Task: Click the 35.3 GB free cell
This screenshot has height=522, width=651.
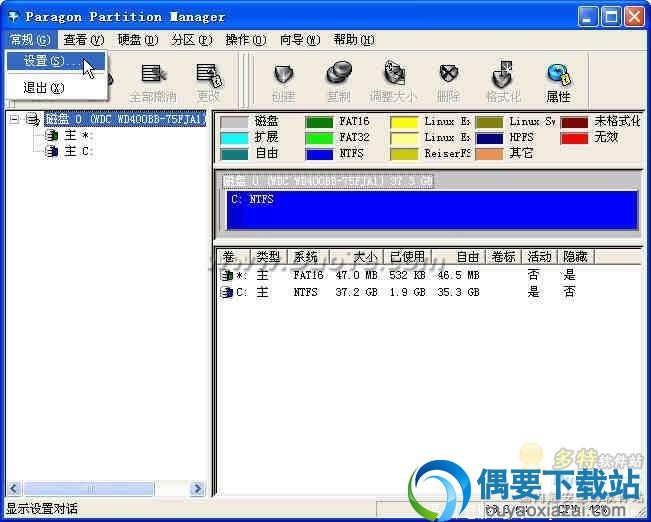Action: pos(458,292)
